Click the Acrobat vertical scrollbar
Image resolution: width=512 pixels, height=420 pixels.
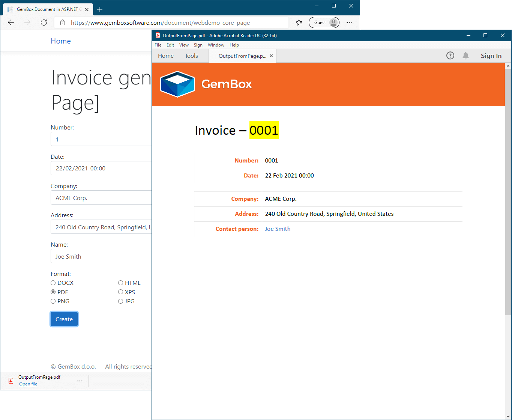pyautogui.click(x=508, y=188)
